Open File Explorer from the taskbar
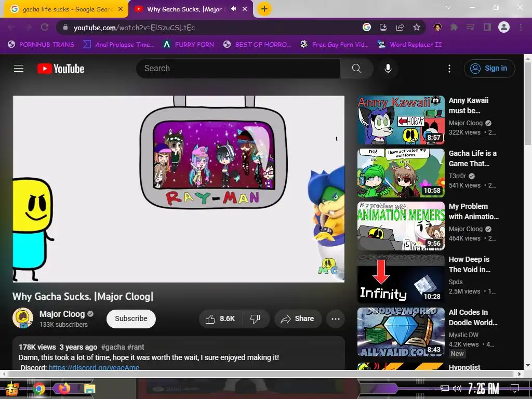This screenshot has height=399, width=532. point(89,389)
